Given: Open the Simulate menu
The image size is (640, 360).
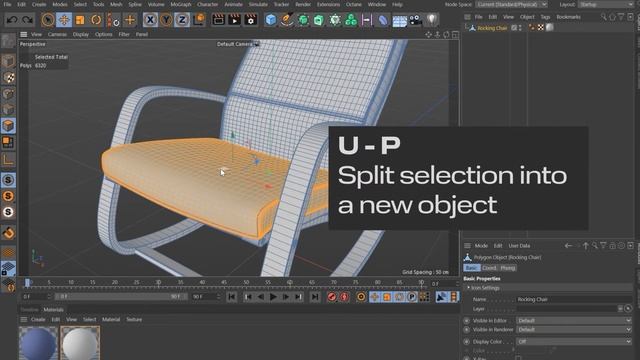Looking at the screenshot, I should 258,4.
